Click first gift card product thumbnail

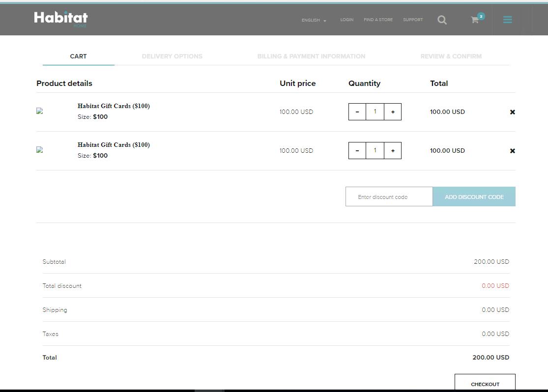(39, 111)
